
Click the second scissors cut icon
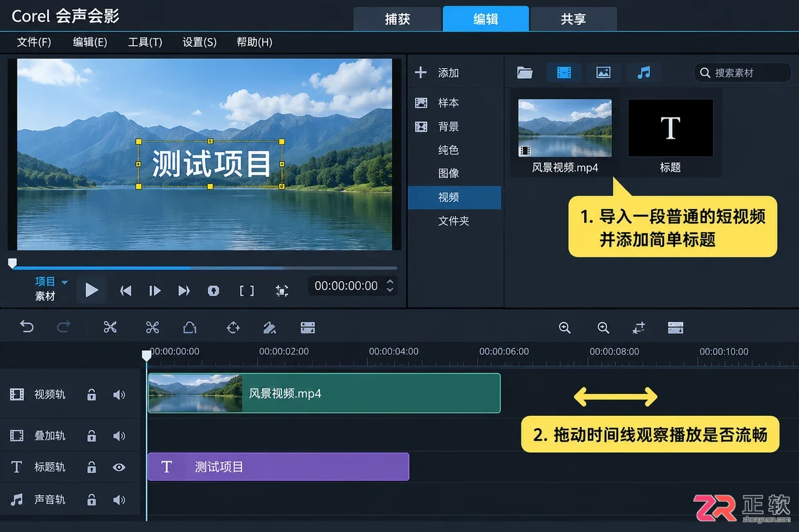pos(152,328)
